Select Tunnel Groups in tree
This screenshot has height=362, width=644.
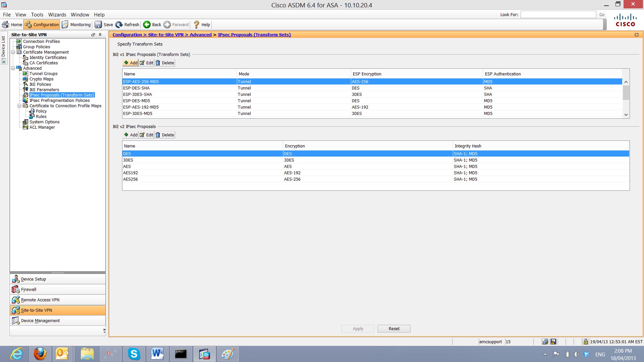pos(43,73)
